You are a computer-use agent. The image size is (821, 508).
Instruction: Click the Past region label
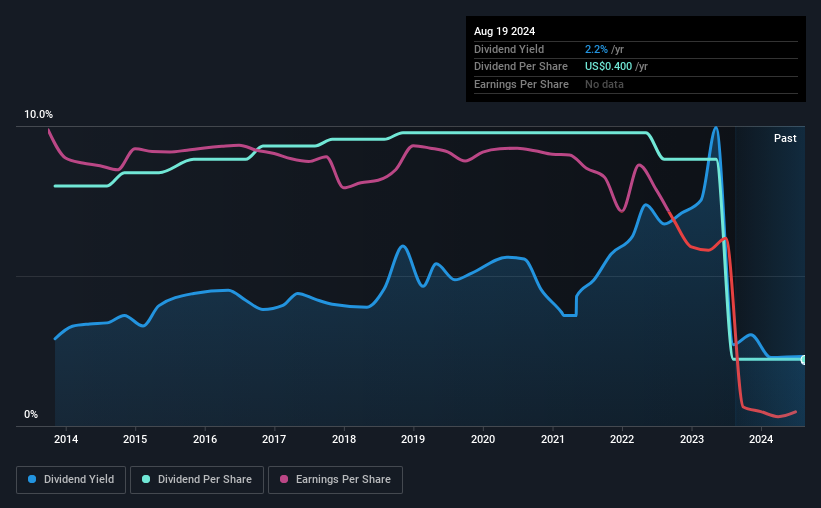click(785, 138)
